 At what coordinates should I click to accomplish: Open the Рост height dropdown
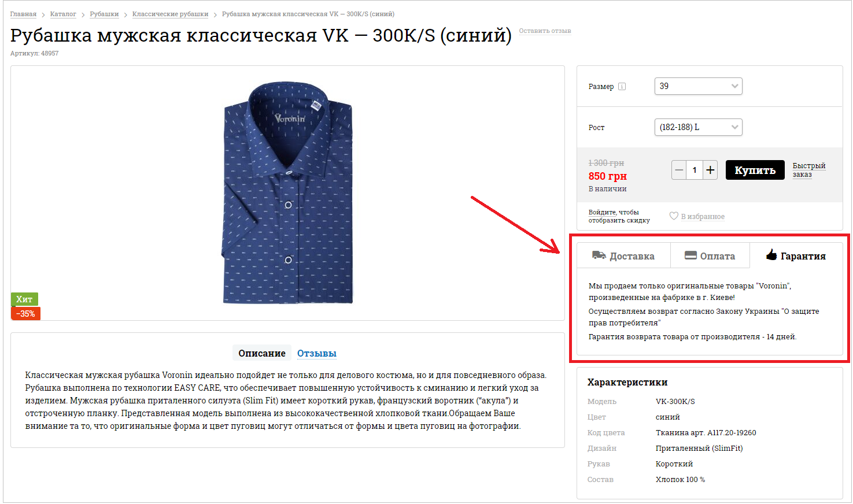(x=698, y=127)
